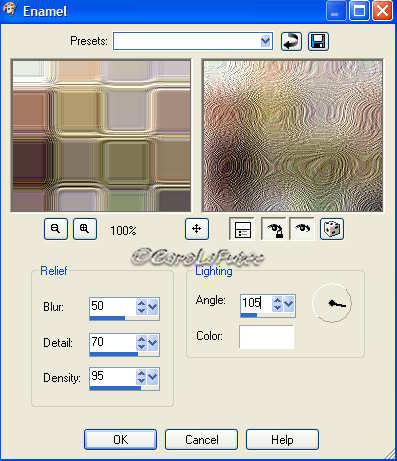
Task: Click the Cancel button
Action: pyautogui.click(x=201, y=440)
